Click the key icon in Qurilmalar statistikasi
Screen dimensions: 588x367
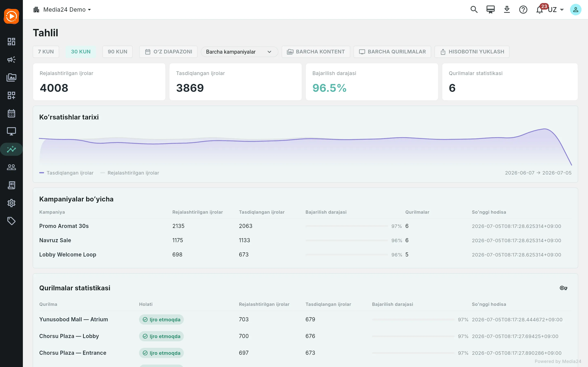click(563, 288)
